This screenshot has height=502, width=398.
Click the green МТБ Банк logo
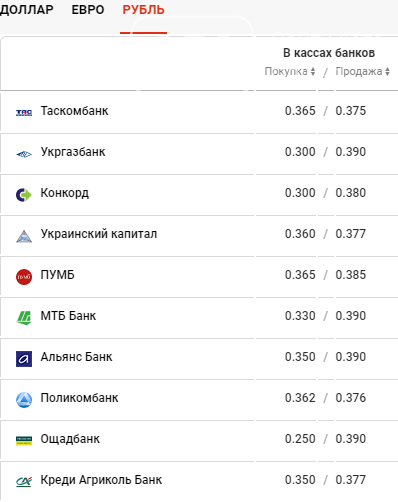(24, 318)
